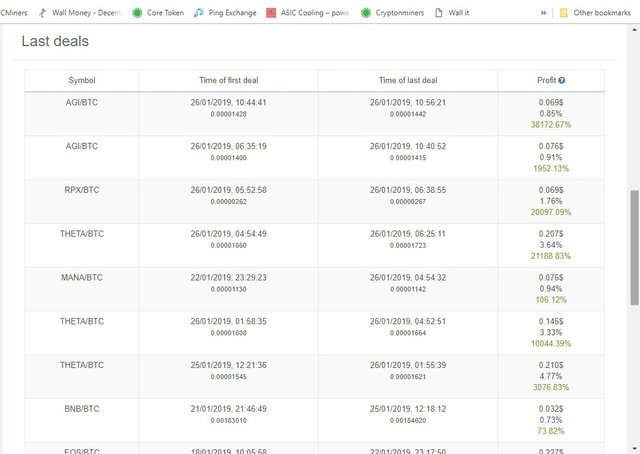The image size is (640, 454).
Task: Click the Other bookmarks folder icon
Action: point(564,13)
